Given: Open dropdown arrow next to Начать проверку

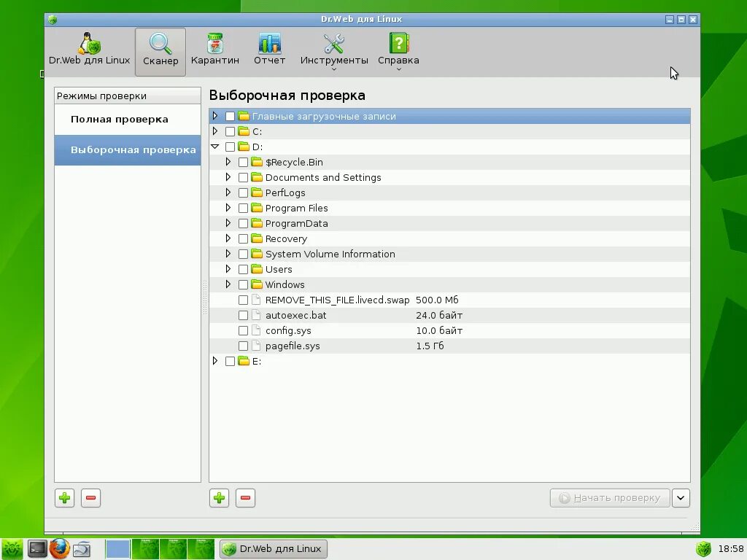Looking at the screenshot, I should (681, 498).
